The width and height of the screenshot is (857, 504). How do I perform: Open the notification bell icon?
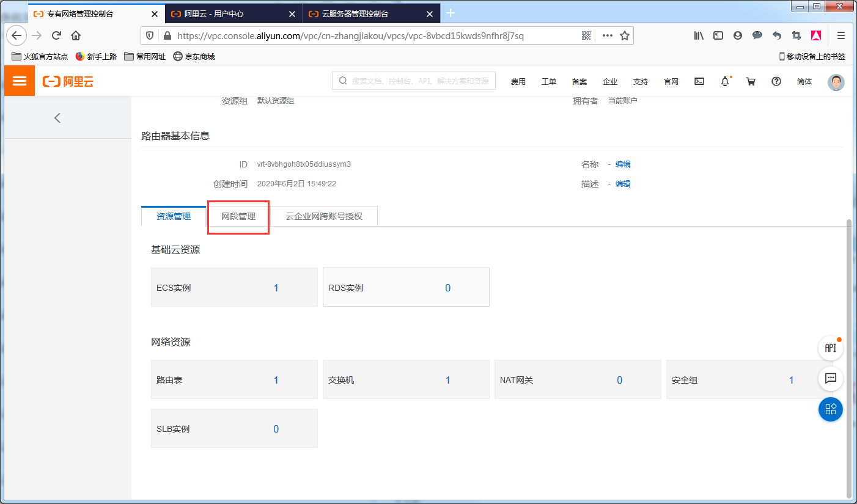pyautogui.click(x=725, y=81)
